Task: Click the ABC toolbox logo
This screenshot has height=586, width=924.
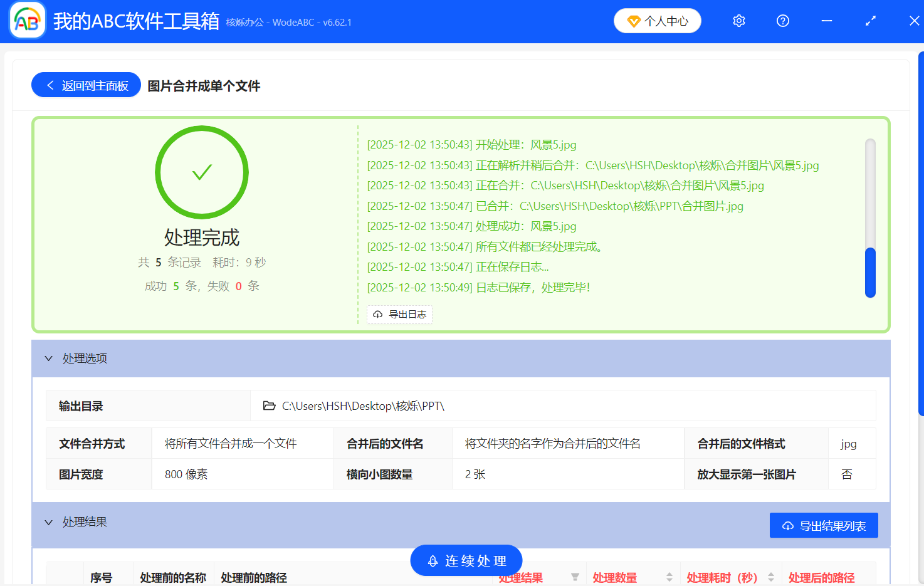Action: [x=26, y=21]
